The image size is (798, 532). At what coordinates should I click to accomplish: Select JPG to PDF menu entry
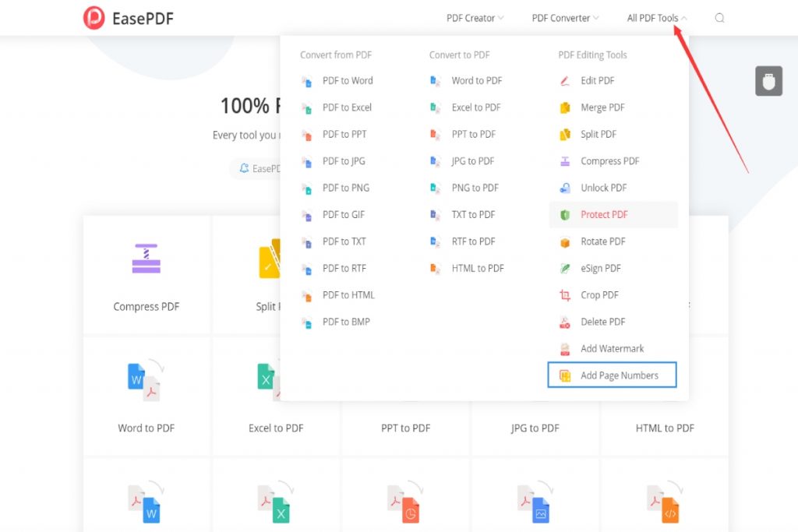pos(473,161)
